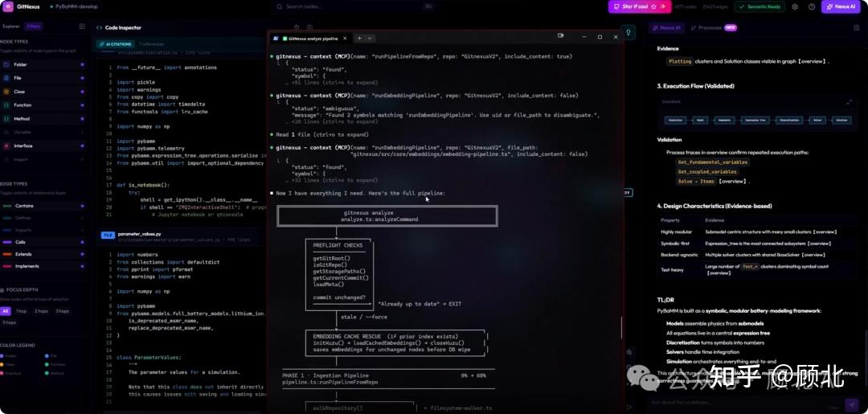Screen dimensions: 868x414
Task: Click the lightbulb icon beside terminal
Action: [628, 32]
